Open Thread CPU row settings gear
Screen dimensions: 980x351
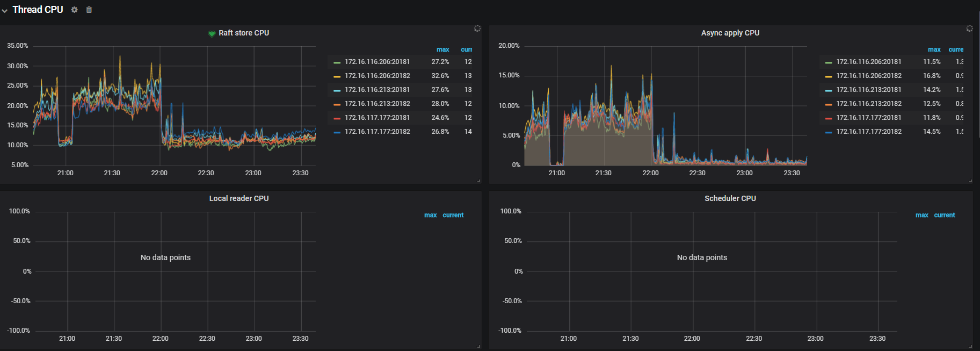[x=75, y=10]
